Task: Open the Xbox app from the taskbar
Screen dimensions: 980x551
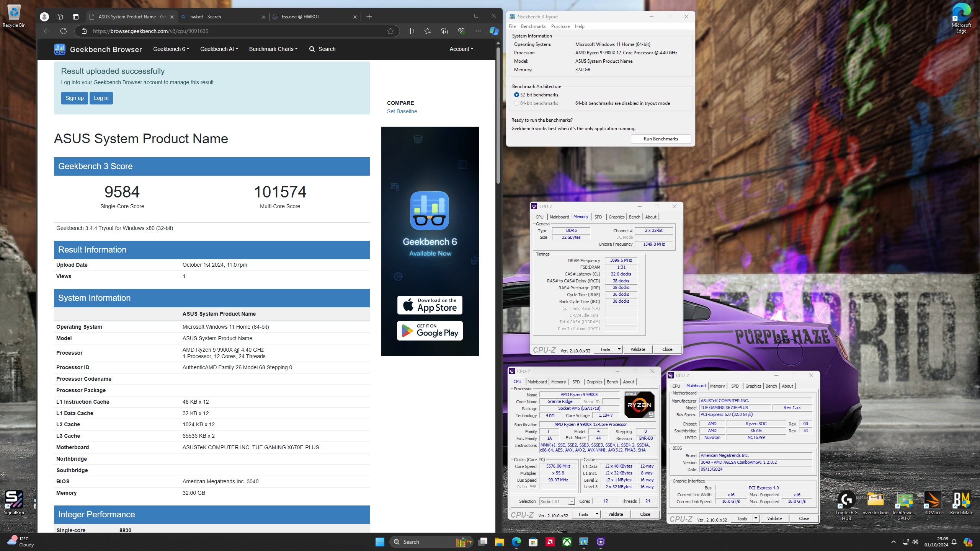Action: (567, 542)
